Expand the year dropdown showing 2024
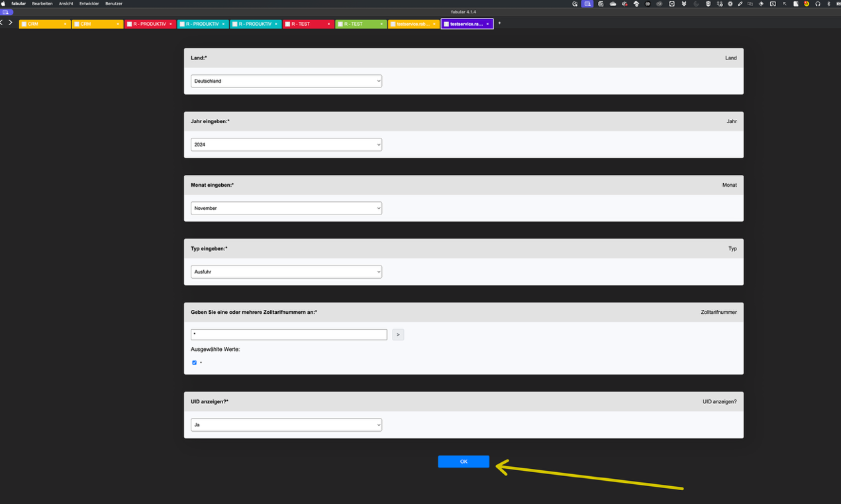841x504 pixels. coord(286,144)
